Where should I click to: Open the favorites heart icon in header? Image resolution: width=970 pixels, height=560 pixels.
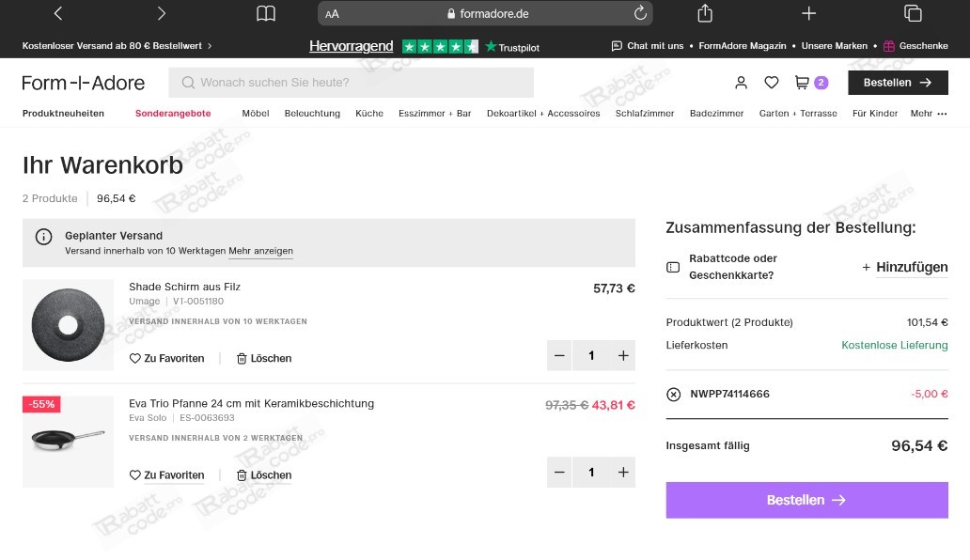[x=771, y=82]
